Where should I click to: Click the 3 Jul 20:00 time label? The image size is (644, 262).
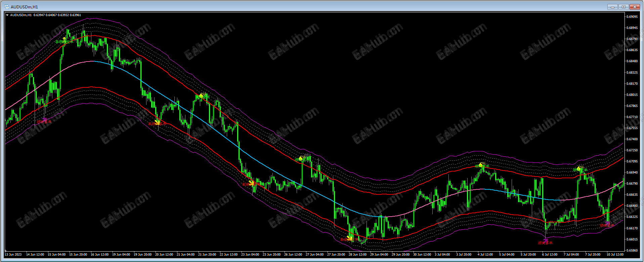464,255
